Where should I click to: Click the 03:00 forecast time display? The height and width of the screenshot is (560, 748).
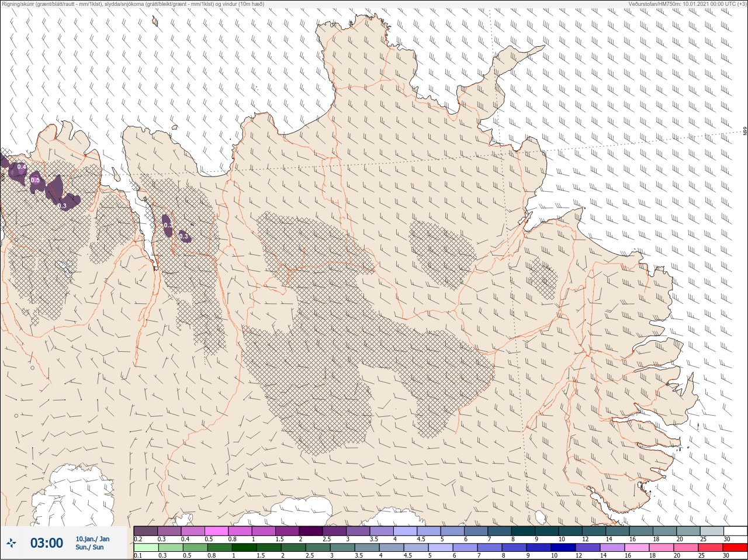(x=47, y=543)
